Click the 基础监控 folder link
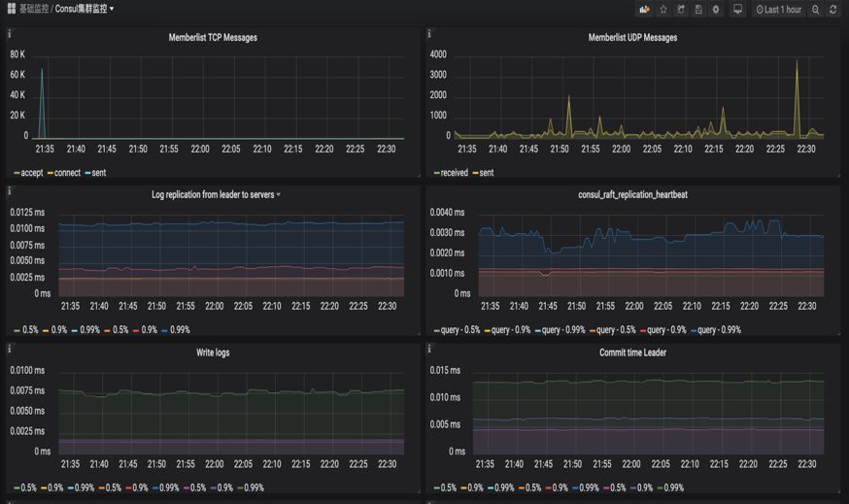This screenshot has width=849, height=504. coord(34,9)
